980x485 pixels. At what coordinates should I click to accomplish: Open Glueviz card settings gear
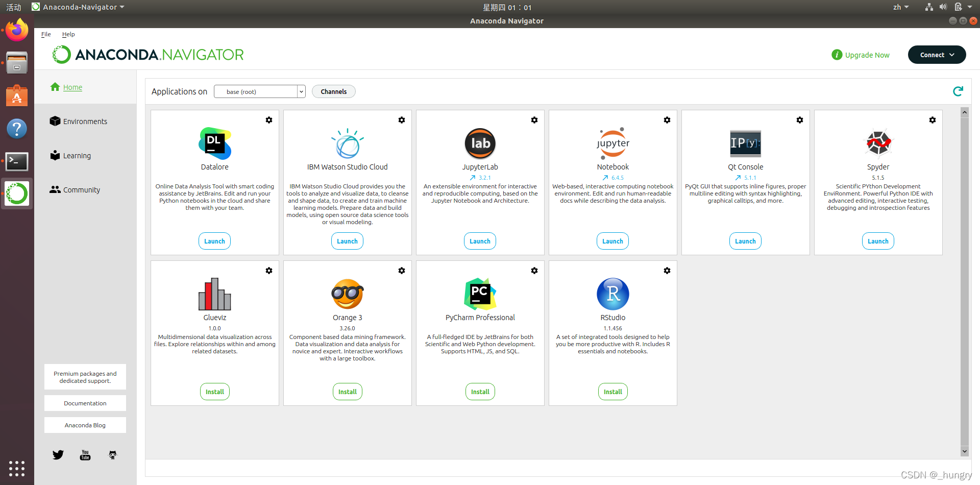(269, 271)
